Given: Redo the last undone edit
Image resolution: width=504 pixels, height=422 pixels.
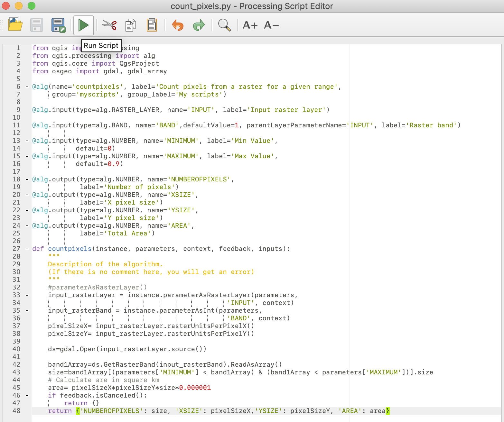Looking at the screenshot, I should (x=199, y=25).
